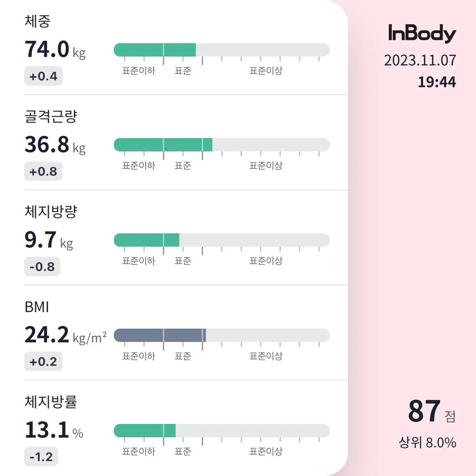Select the 체지방률 percentage label

click(50, 402)
